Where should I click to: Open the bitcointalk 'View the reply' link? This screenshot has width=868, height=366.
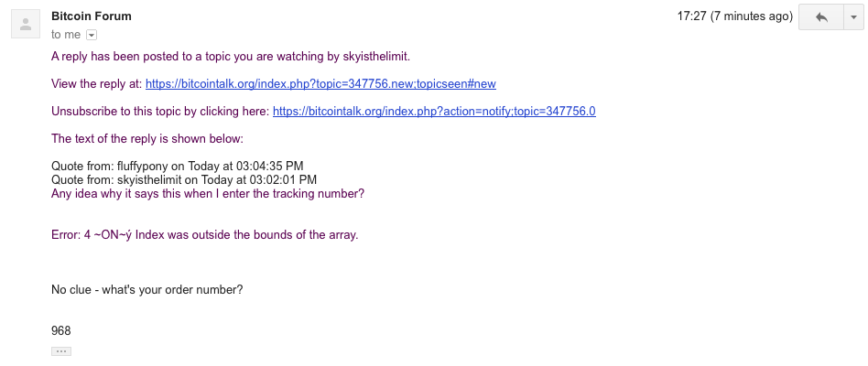(x=320, y=84)
